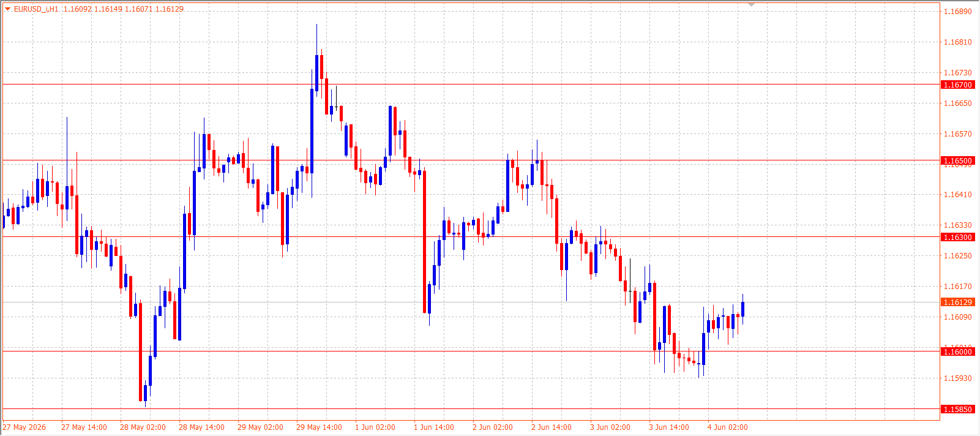Click the 29 May 02:00 time label

pos(260,427)
